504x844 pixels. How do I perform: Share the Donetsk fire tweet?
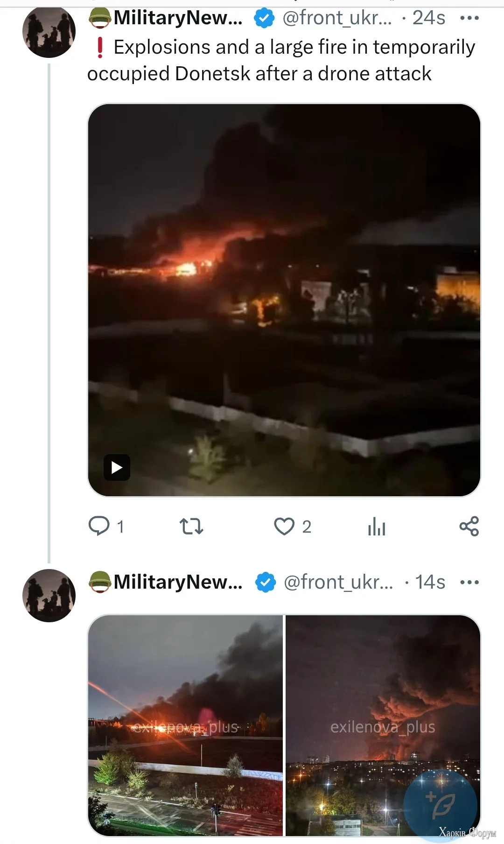(x=469, y=526)
